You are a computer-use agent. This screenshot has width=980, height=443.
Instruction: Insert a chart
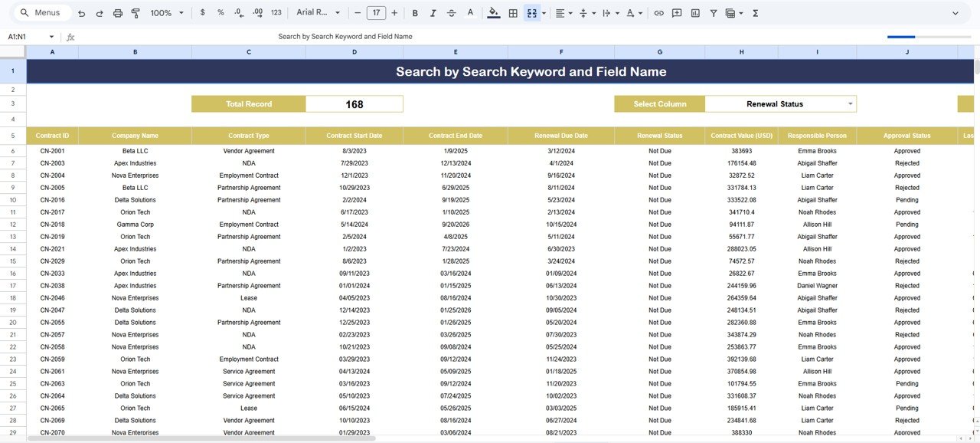click(695, 12)
